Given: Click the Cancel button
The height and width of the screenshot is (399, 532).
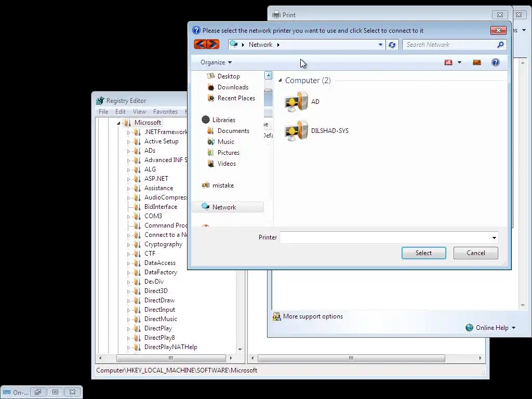Looking at the screenshot, I should point(476,253).
